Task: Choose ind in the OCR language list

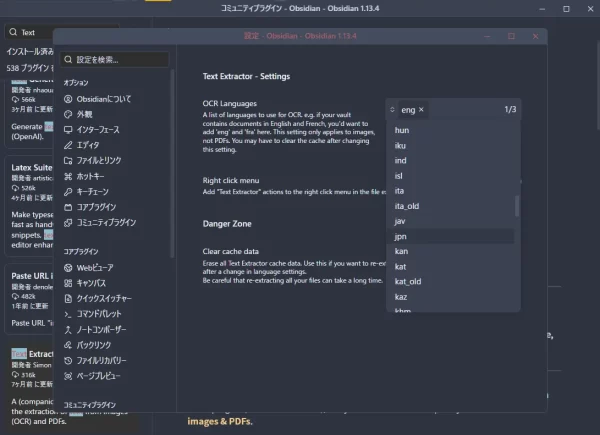Action: click(x=450, y=161)
